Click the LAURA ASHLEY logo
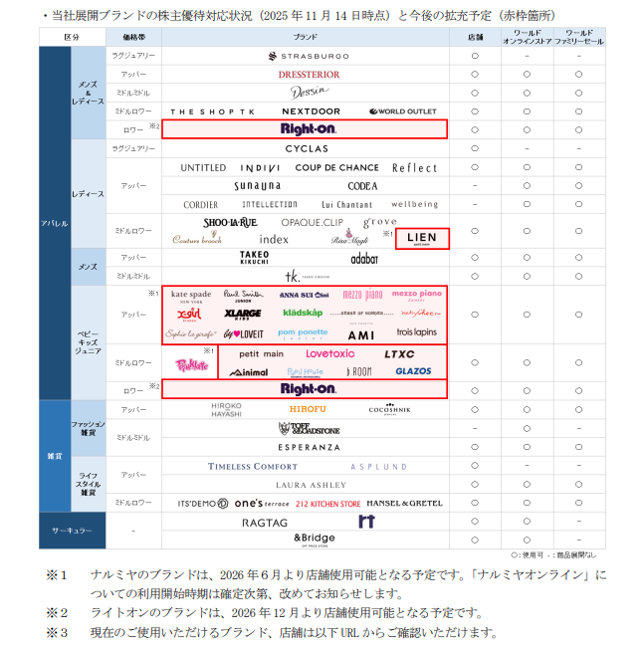 click(308, 485)
